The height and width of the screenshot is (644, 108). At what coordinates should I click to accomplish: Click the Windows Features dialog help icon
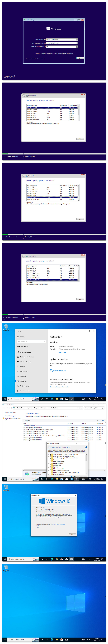tap(86, 447)
